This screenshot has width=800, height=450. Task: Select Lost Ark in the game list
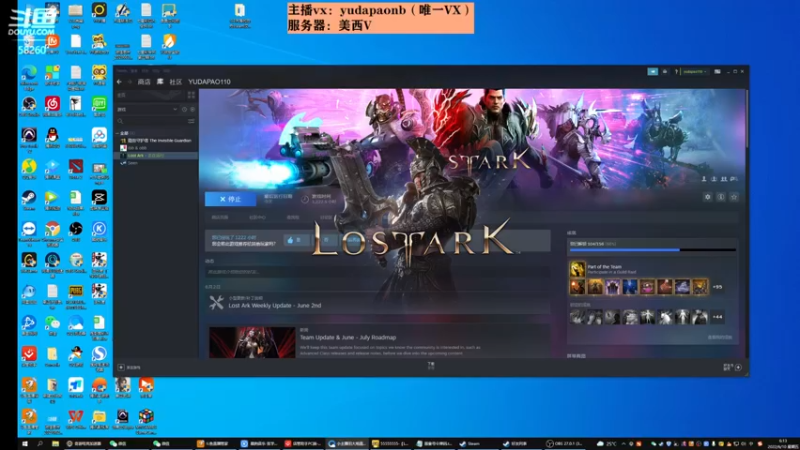156,155
